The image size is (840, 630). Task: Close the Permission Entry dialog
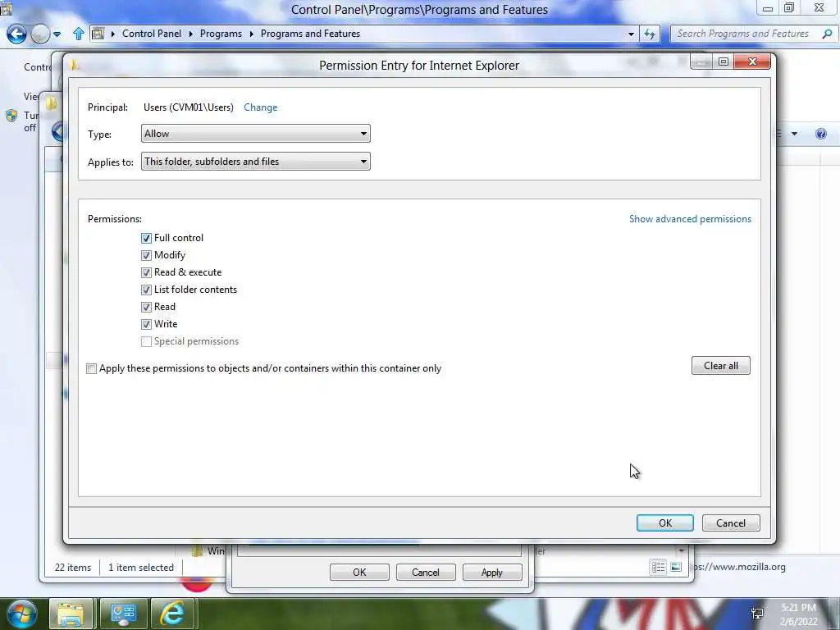pos(752,62)
